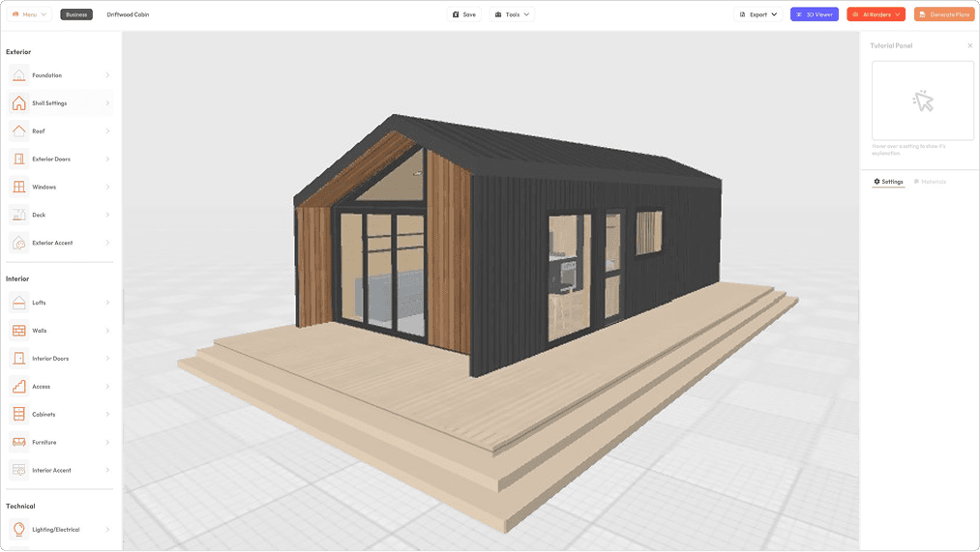Open the Export dropdown

[758, 15]
